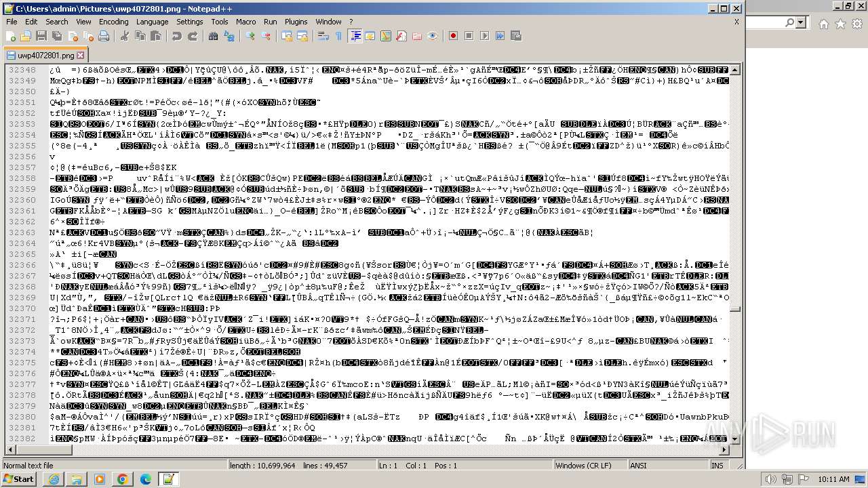Click the Redo toolbar icon

[193, 36]
